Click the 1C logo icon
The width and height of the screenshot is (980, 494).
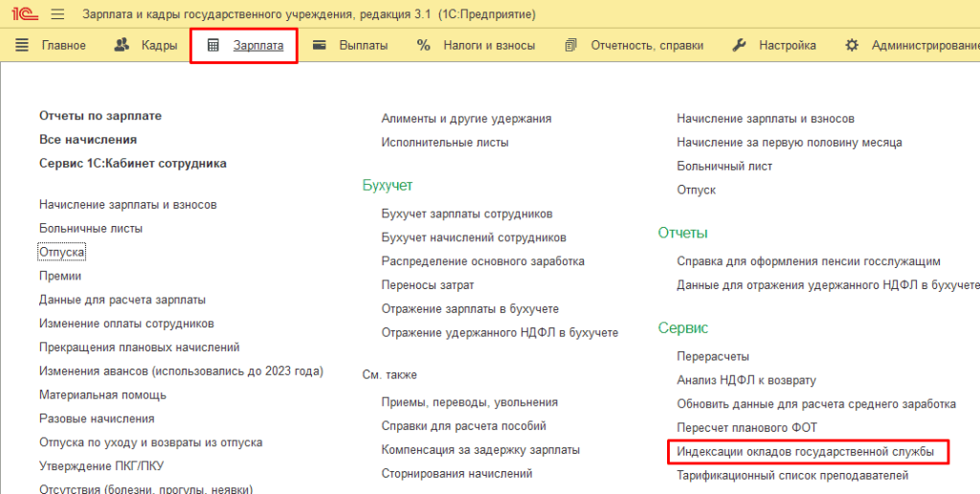click(25, 13)
